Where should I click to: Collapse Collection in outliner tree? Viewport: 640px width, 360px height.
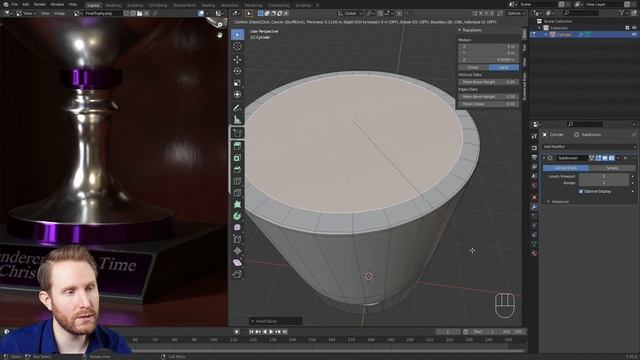540,28
